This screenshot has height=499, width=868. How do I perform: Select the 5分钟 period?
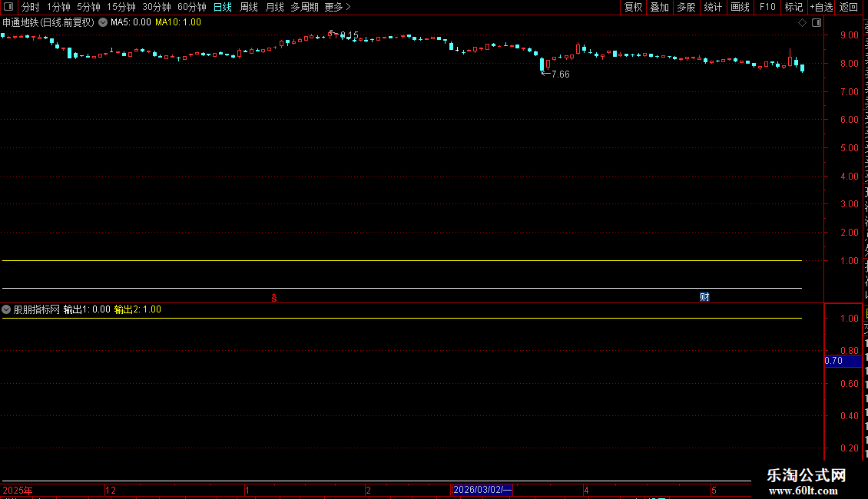(x=88, y=7)
